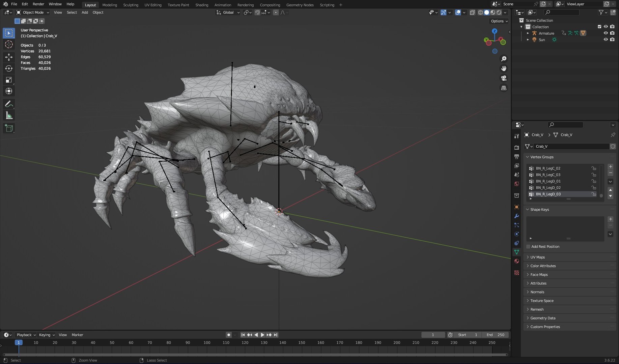Disable Armature in renders camera icon
619x364 pixels.
[x=612, y=33]
